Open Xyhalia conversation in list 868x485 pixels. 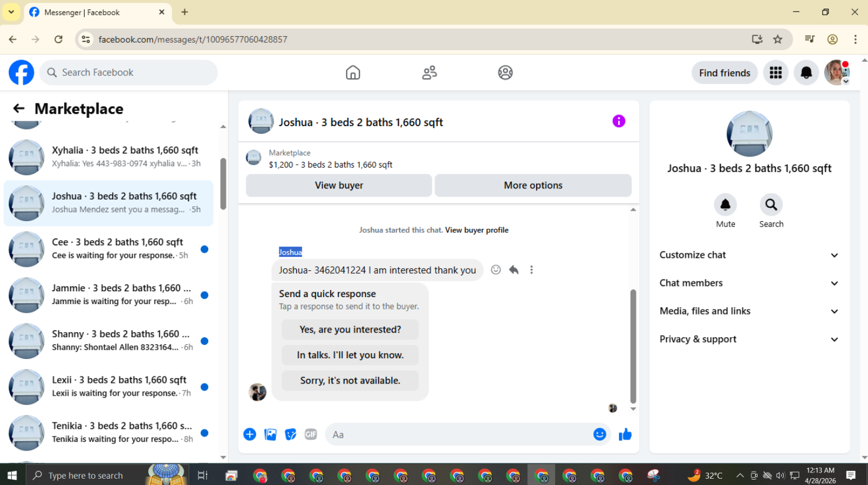(x=108, y=157)
